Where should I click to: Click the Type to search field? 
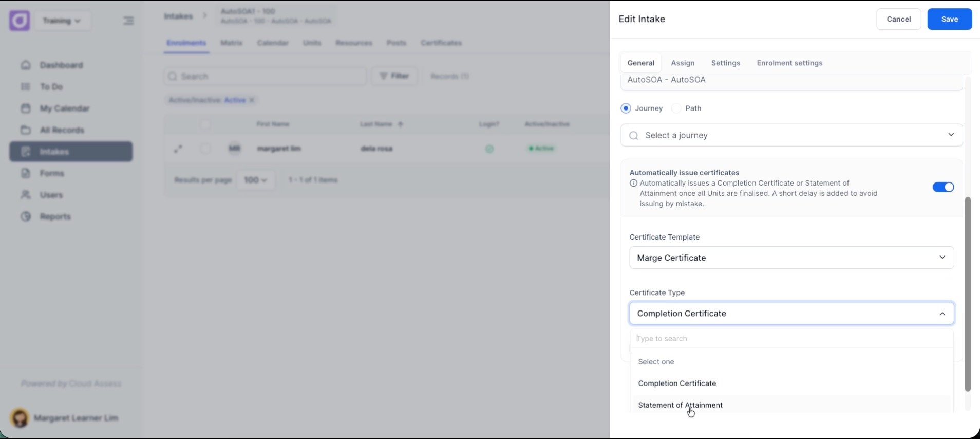[x=791, y=339]
